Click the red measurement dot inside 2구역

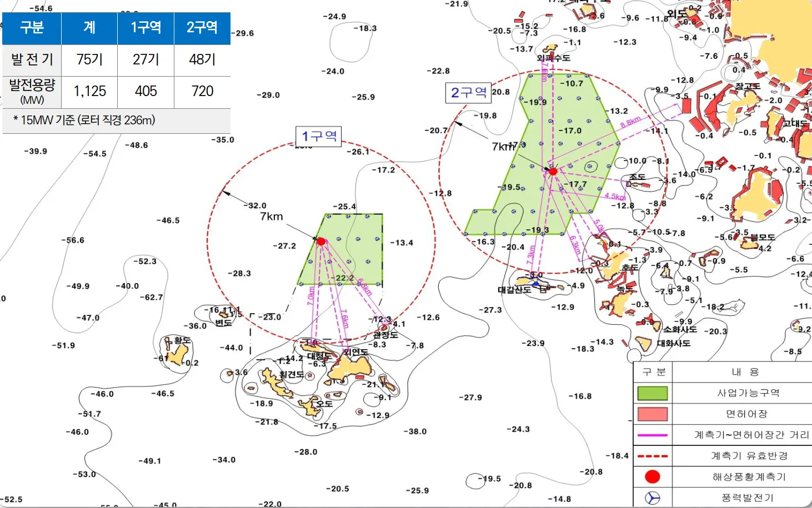tap(553, 171)
